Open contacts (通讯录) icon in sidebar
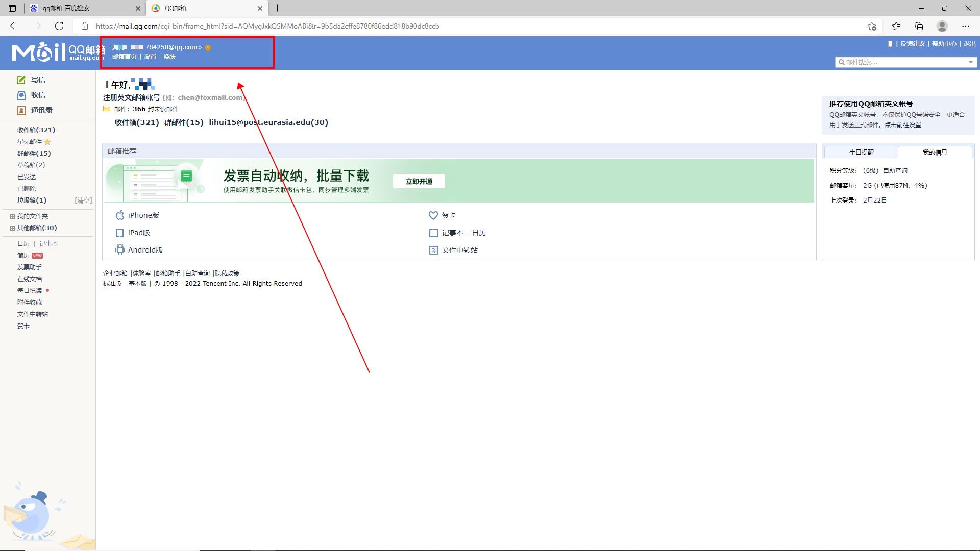Viewport: 980px width, 551px height. point(21,110)
